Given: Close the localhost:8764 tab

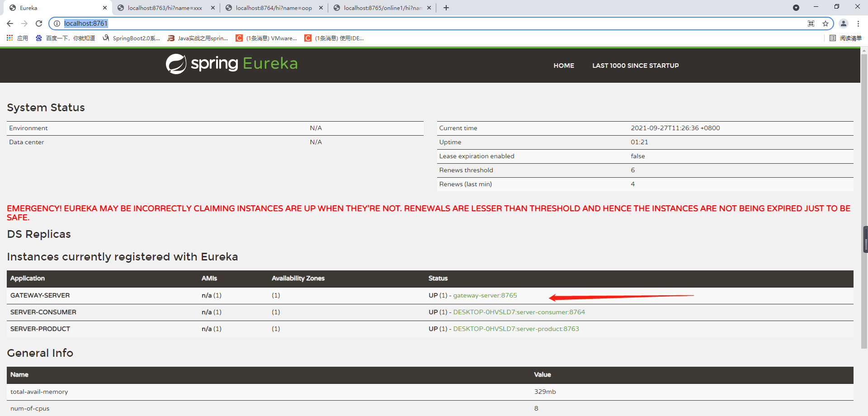Looking at the screenshot, I should tap(321, 8).
